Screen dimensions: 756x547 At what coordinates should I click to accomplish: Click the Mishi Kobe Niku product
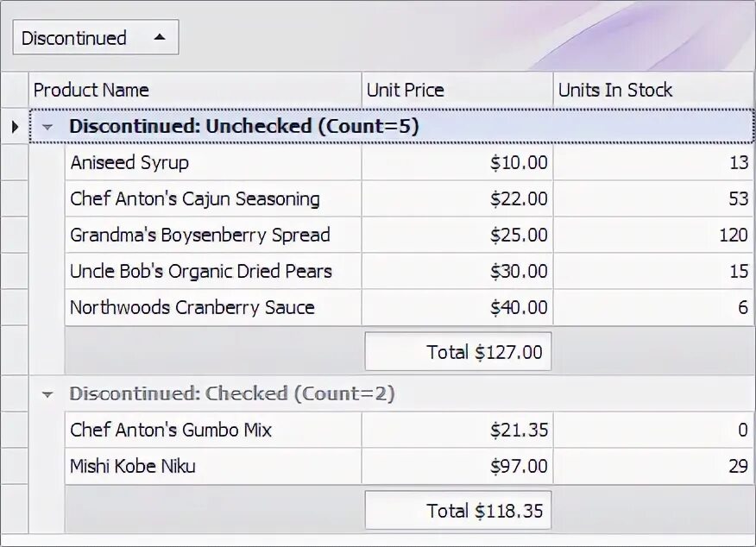(x=133, y=467)
